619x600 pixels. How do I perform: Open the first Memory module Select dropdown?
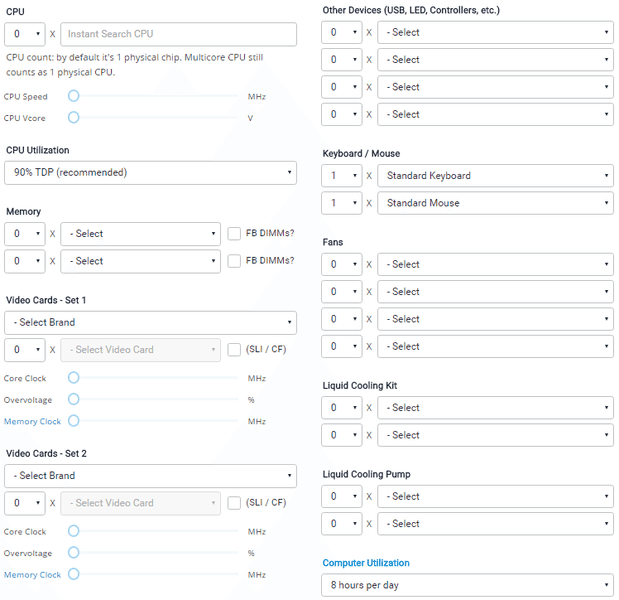click(x=140, y=234)
